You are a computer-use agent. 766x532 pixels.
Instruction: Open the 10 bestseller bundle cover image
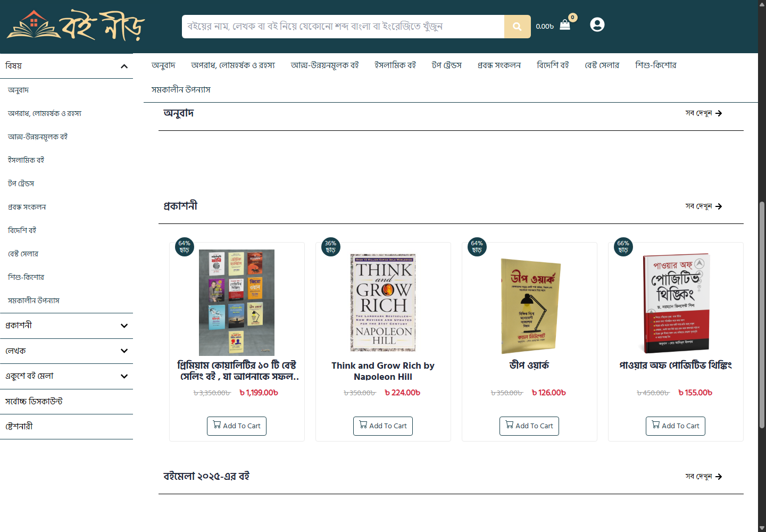(x=237, y=303)
